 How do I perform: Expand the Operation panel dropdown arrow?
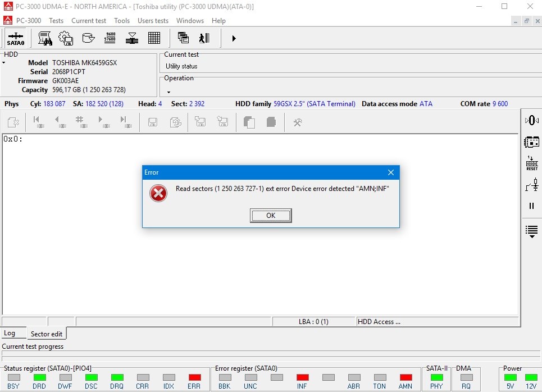click(168, 92)
